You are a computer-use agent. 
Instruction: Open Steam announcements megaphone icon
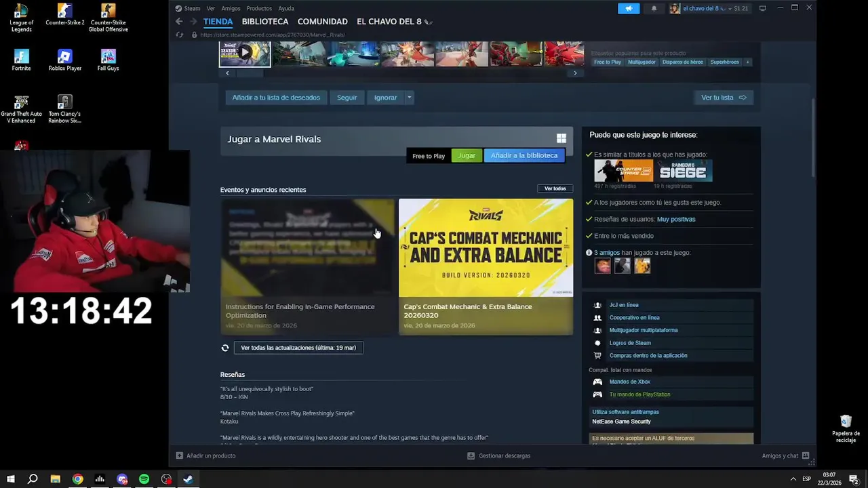629,8
